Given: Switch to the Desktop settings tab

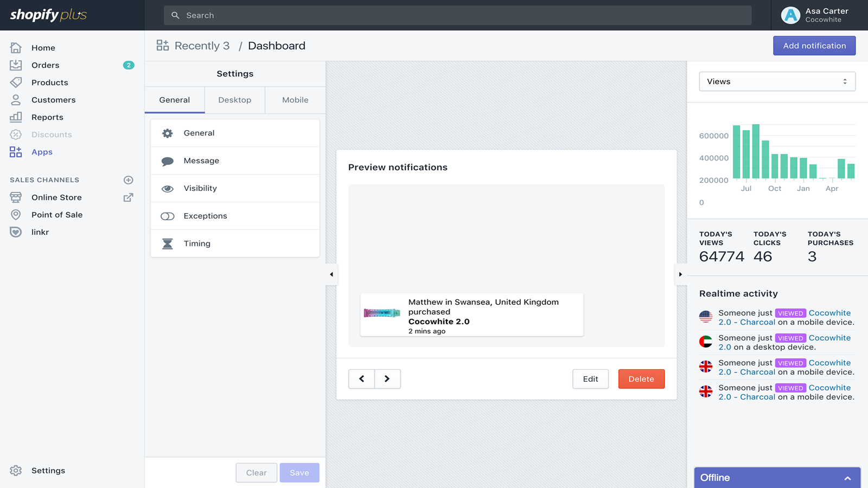Looking at the screenshot, I should (234, 100).
